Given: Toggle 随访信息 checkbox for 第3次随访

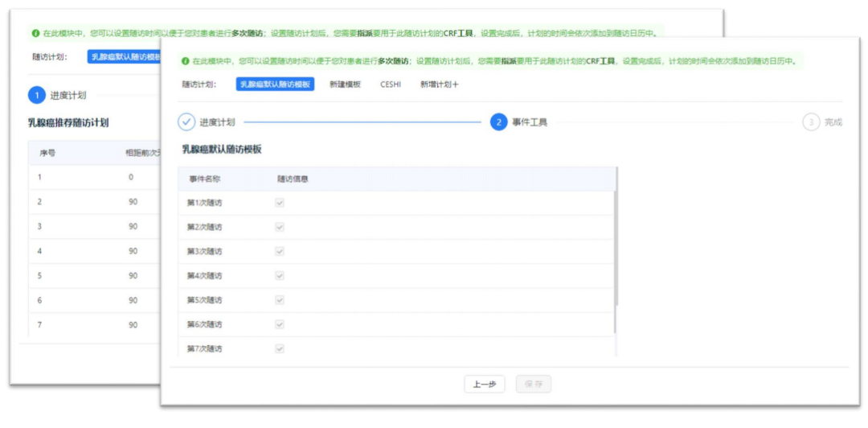Looking at the screenshot, I should click(x=280, y=251).
